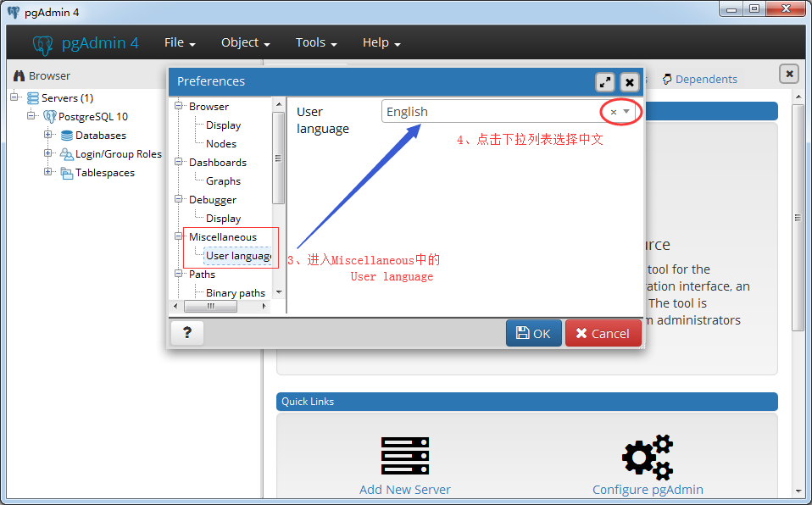Collapse the Miscellaneous preferences node
The height and width of the screenshot is (505, 812).
[179, 236]
